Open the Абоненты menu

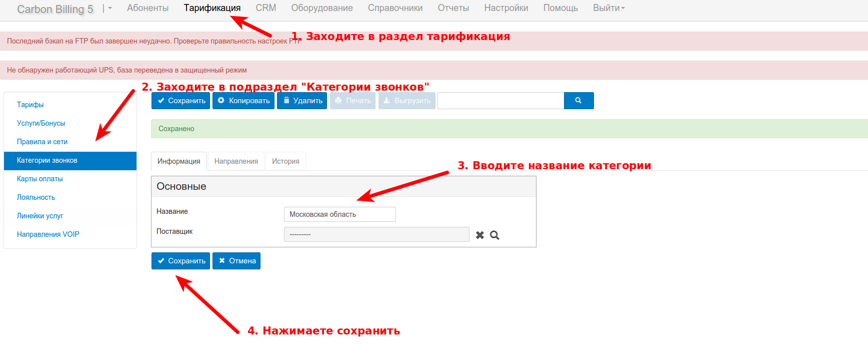(147, 8)
